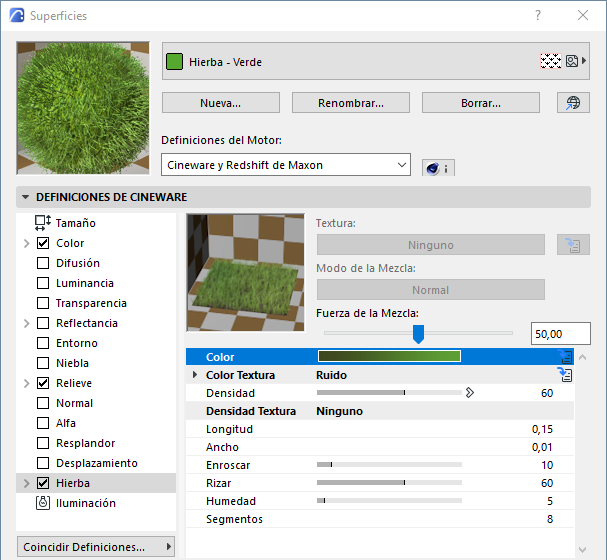Viewport: 607px width, 560px height.
Task: Click the green Hierba - Verde surface swatch
Action: (x=174, y=62)
